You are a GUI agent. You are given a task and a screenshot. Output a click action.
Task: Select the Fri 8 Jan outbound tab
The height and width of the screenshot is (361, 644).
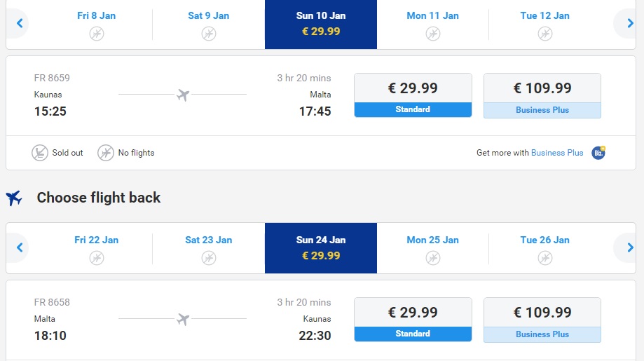tap(97, 25)
